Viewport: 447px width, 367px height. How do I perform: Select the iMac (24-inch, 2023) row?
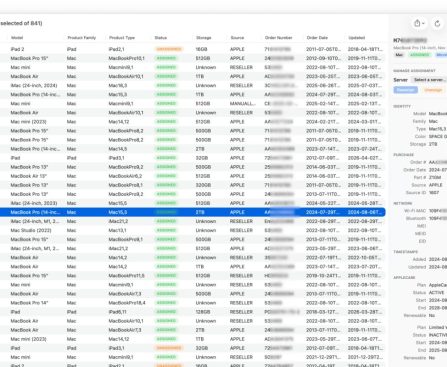click(192, 203)
